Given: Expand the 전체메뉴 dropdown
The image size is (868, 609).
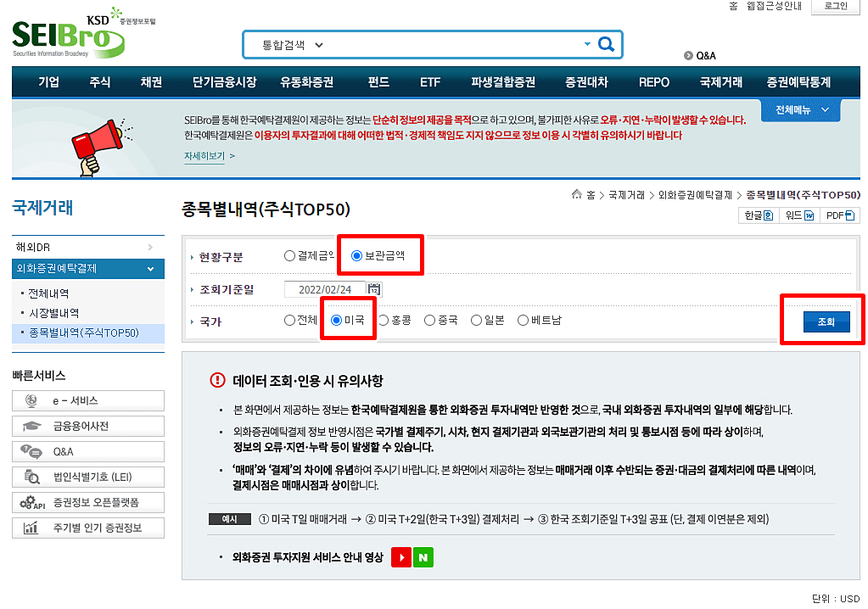Looking at the screenshot, I should click(x=801, y=109).
